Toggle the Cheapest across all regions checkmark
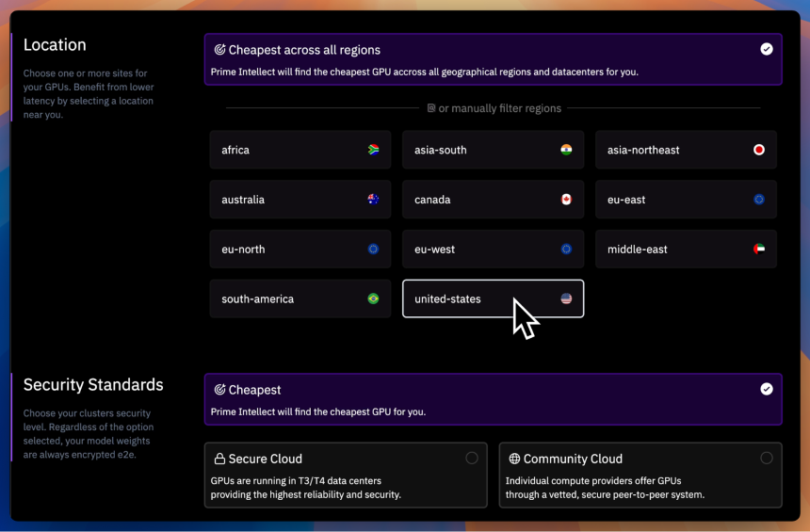This screenshot has width=810, height=532. point(767,49)
